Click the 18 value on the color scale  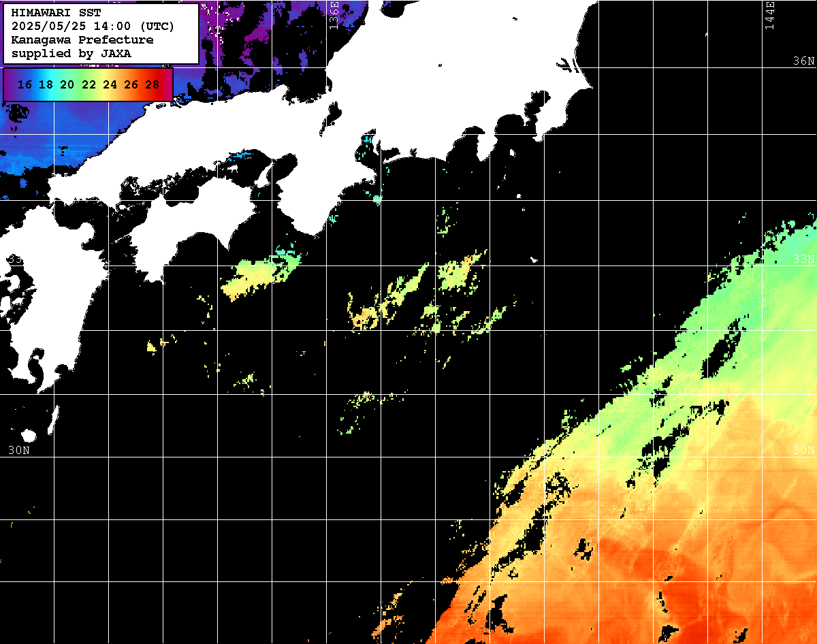[x=46, y=85]
